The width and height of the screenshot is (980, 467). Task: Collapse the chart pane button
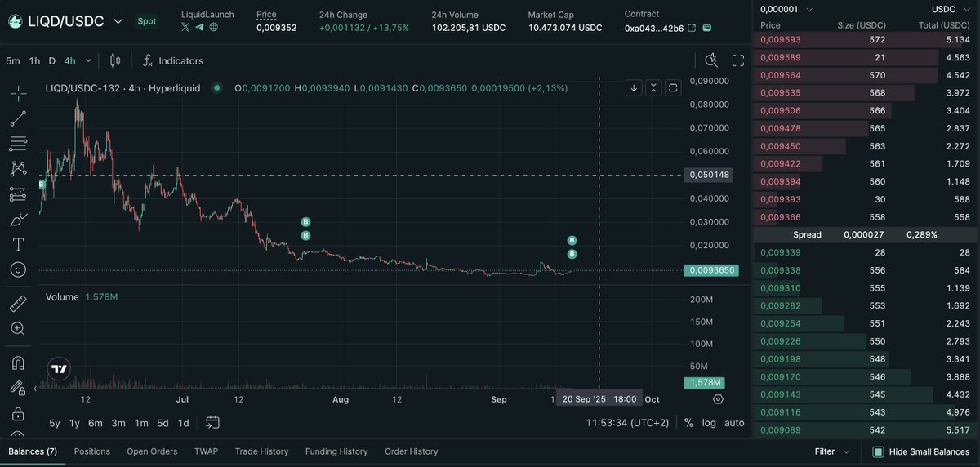pyautogui.click(x=653, y=87)
